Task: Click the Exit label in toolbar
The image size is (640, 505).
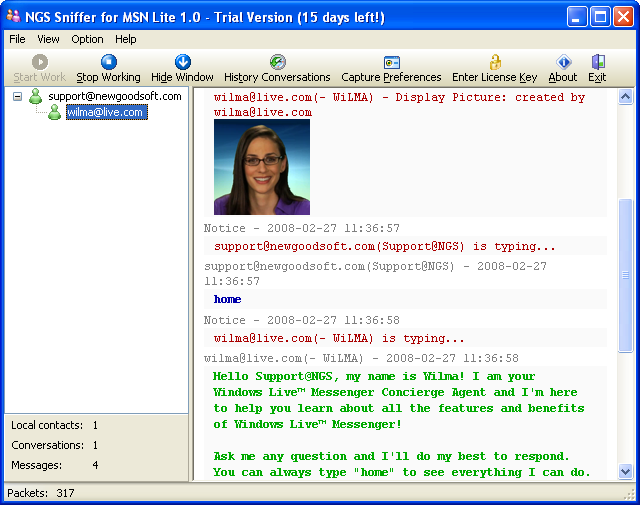Action: coord(597,77)
